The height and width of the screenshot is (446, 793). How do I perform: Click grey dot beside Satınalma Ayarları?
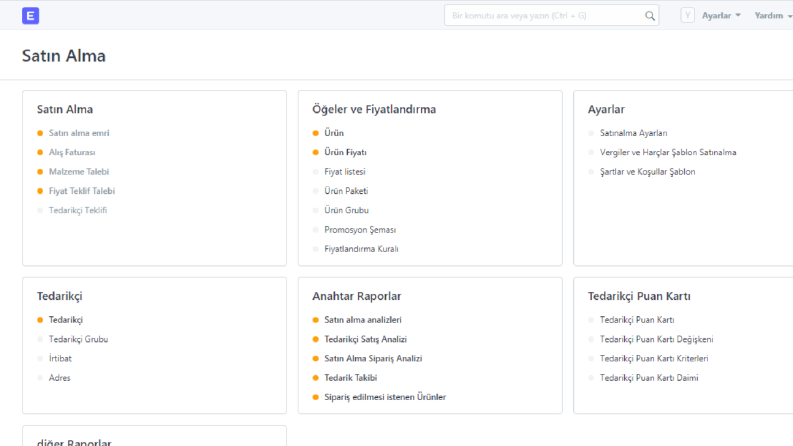(x=591, y=133)
